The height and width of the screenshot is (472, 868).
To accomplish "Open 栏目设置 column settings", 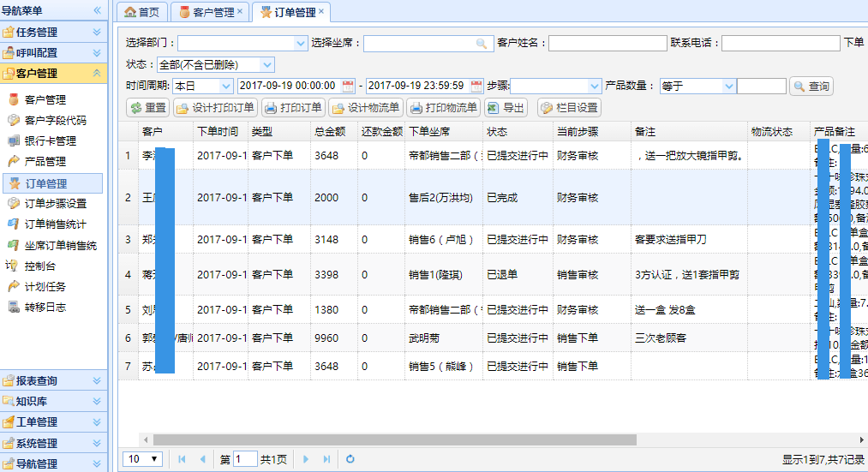I will point(569,108).
